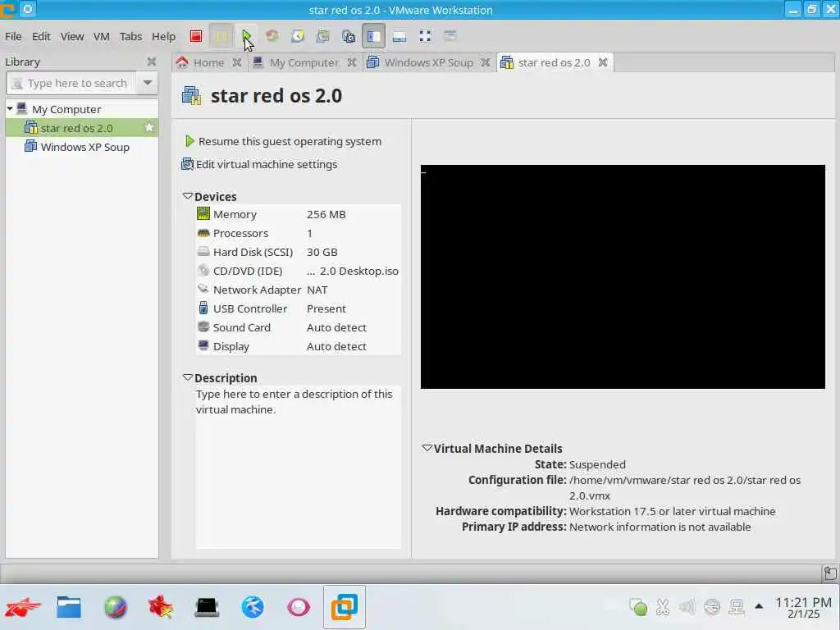This screenshot has height=630, width=840.
Task: Open the terminal taskbar icon
Action: pyautogui.click(x=207, y=607)
